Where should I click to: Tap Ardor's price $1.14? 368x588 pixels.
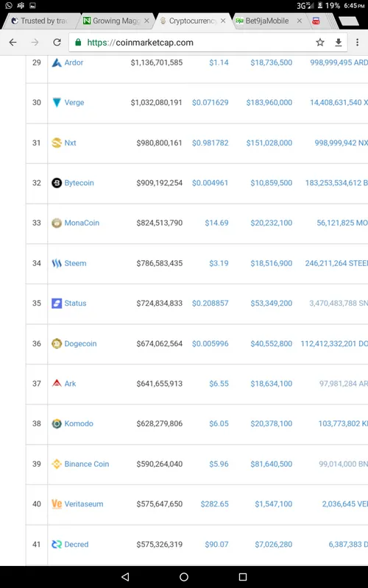[x=219, y=62]
